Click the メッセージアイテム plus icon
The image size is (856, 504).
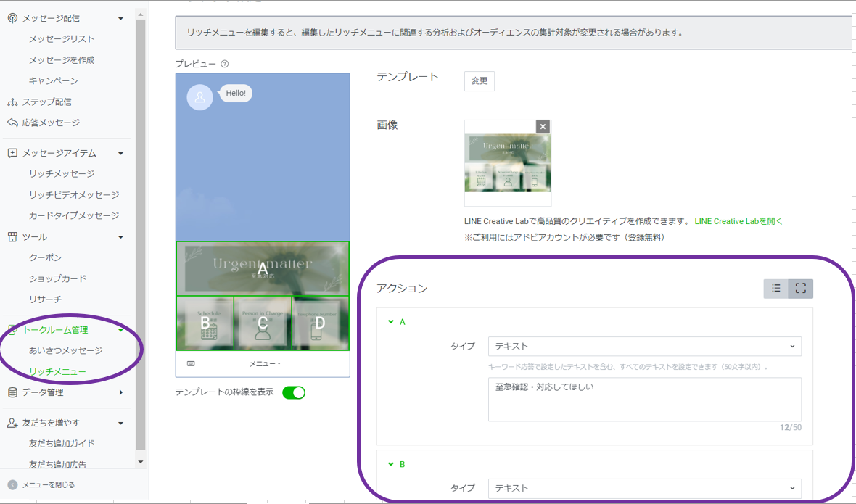click(12, 153)
